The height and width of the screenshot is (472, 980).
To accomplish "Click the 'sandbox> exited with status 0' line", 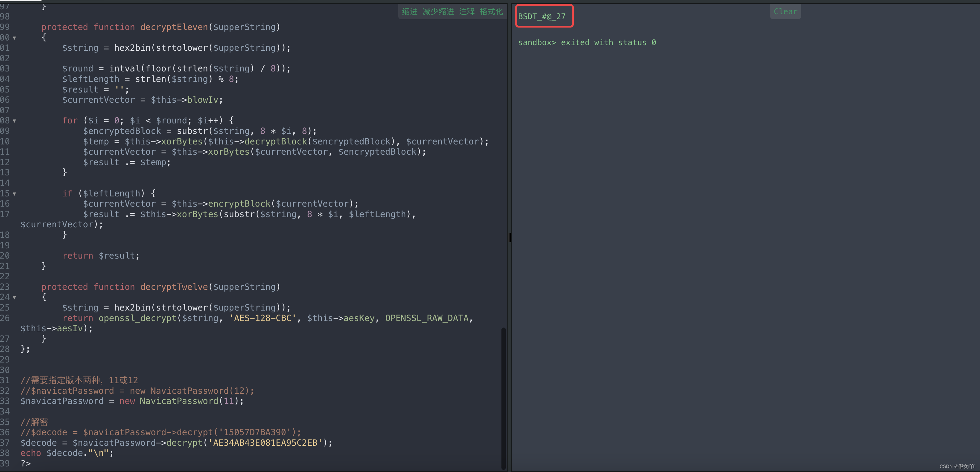I will (x=587, y=43).
